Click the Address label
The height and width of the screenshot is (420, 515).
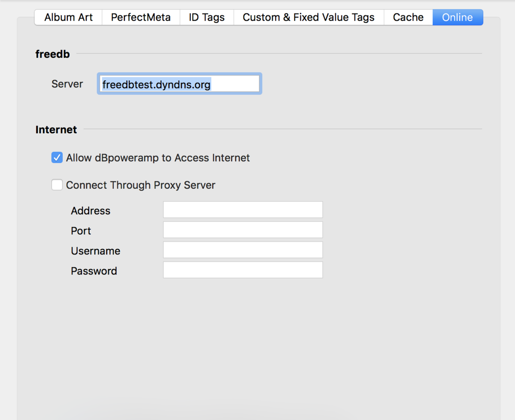(90, 211)
